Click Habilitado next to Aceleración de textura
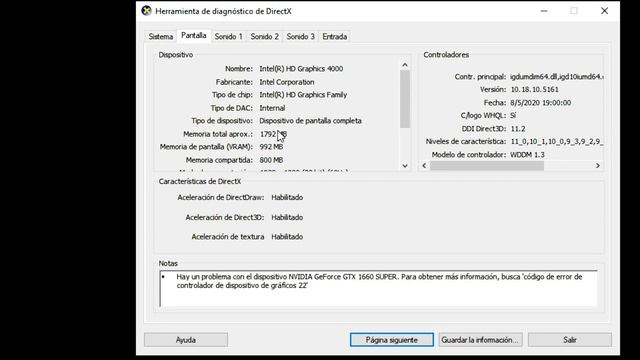Screen dimensions: 640x360 (287, 237)
